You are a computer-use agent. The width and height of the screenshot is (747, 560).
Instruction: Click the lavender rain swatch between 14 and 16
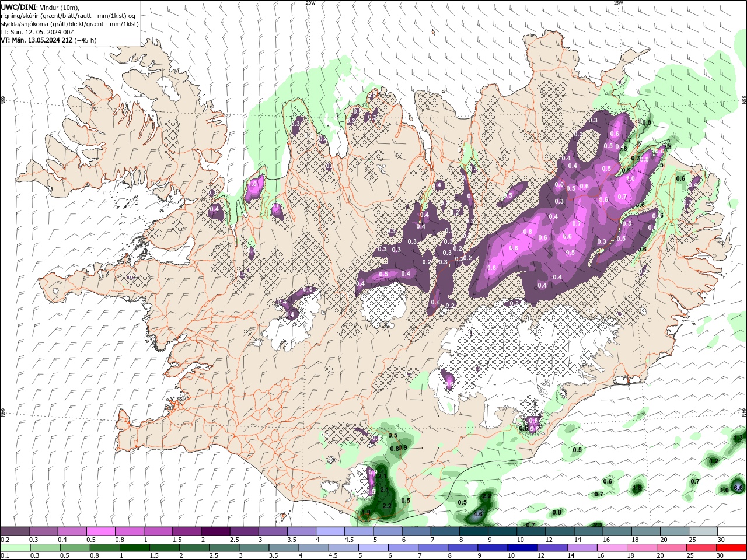tap(582, 547)
